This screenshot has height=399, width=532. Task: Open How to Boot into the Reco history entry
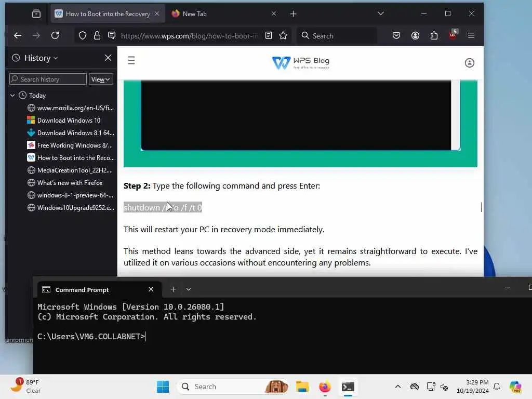pos(71,158)
